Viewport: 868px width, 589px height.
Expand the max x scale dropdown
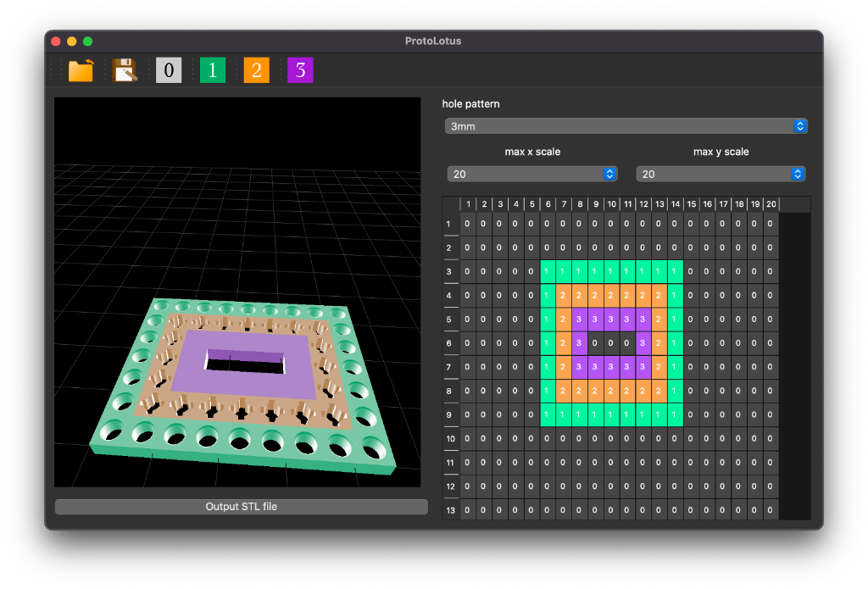532,174
